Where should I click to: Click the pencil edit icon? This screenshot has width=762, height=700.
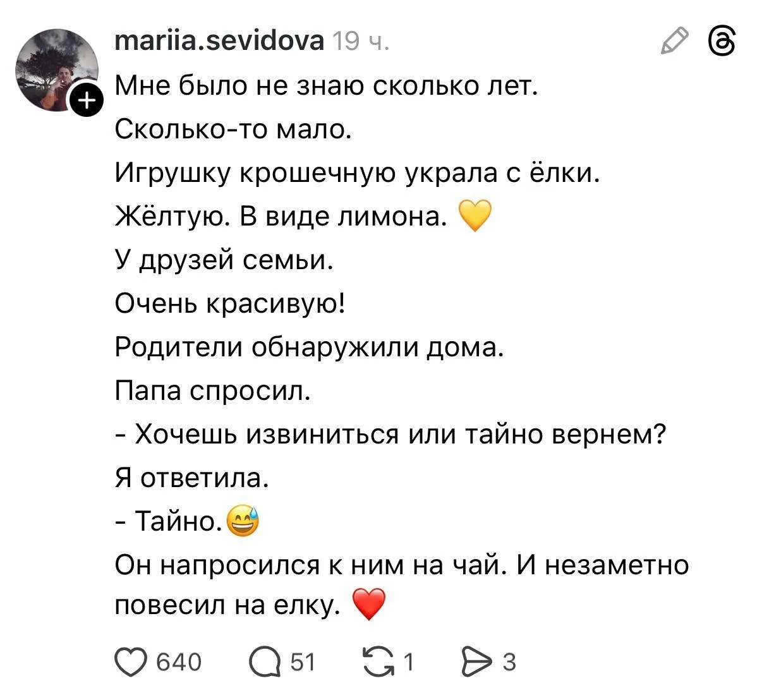pos(674,41)
